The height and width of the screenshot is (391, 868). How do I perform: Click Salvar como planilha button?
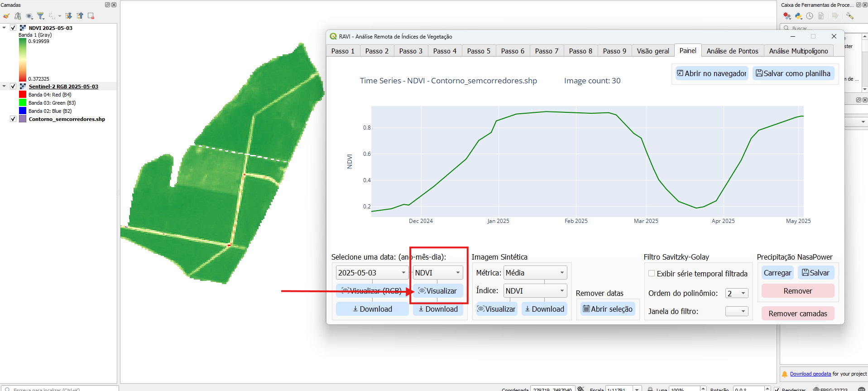(793, 73)
